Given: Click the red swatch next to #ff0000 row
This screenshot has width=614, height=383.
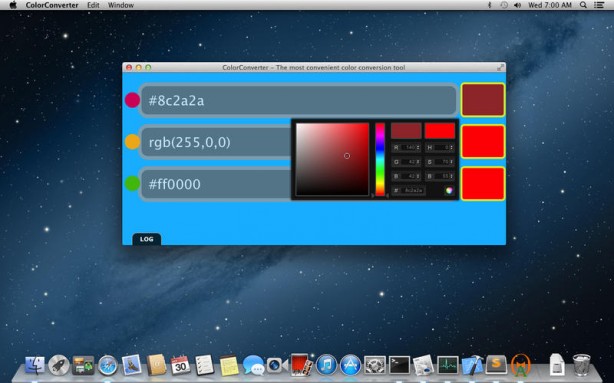Looking at the screenshot, I should tap(483, 183).
